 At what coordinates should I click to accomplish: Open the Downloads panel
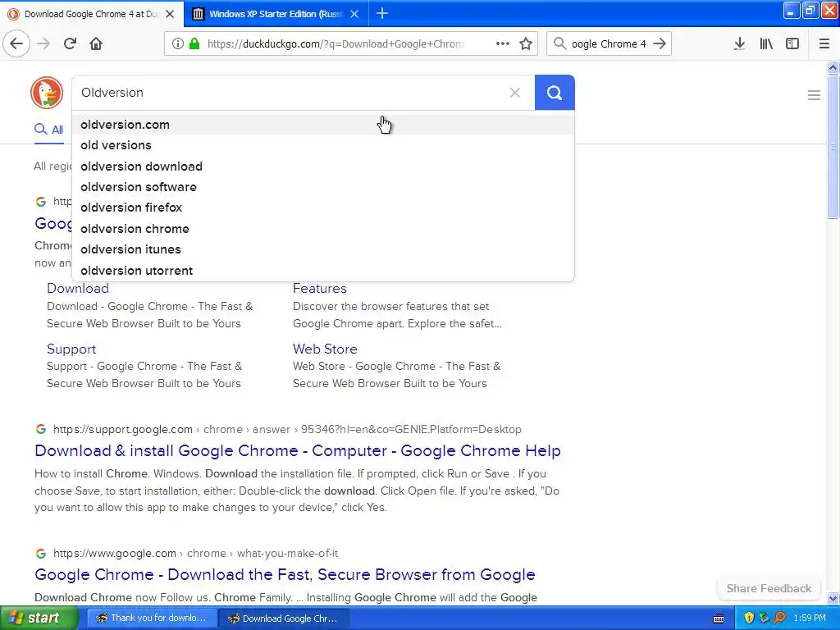(739, 43)
